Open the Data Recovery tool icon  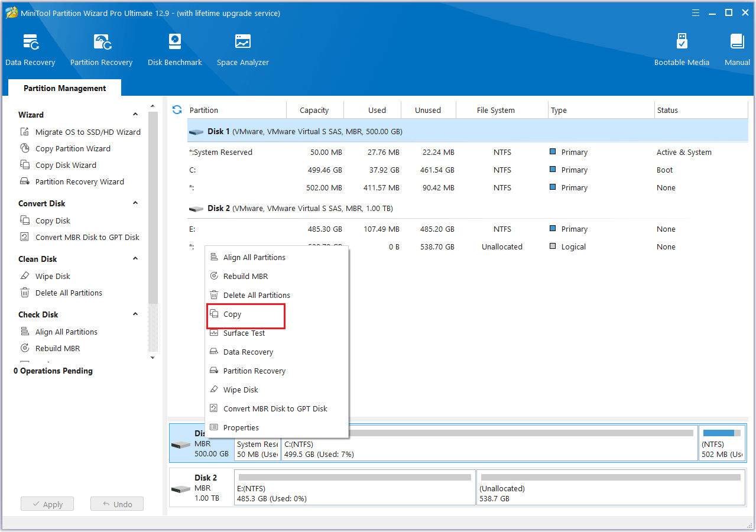tap(30, 43)
